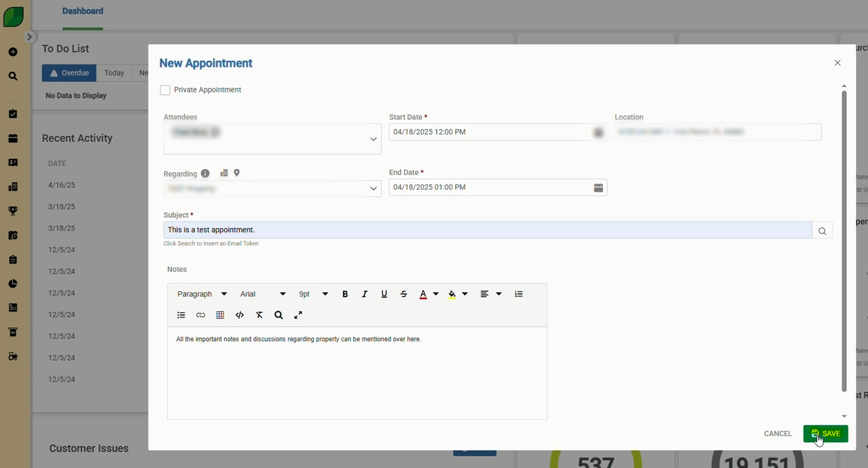Screen dimensions: 868x468
Task: Expand the Attendees dropdown
Action: tap(373, 139)
